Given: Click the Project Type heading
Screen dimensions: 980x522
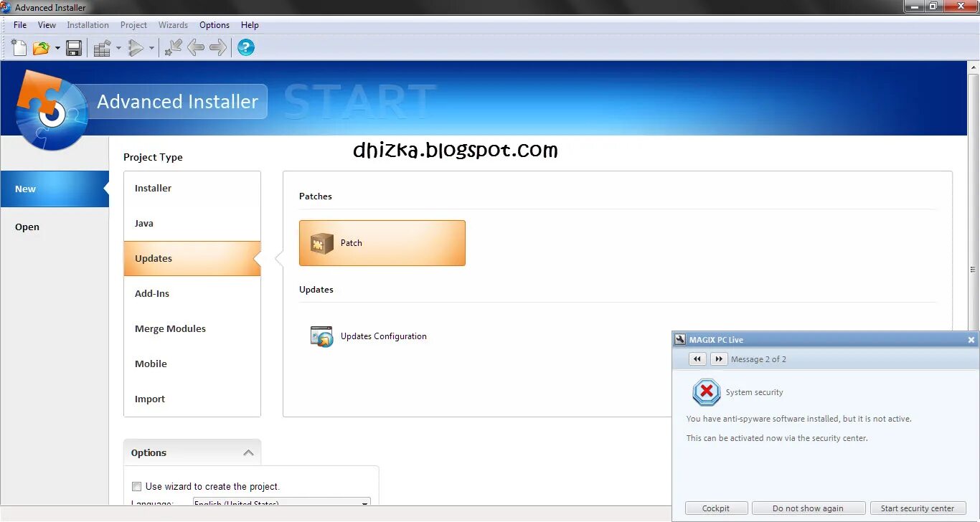Looking at the screenshot, I should pyautogui.click(x=153, y=157).
